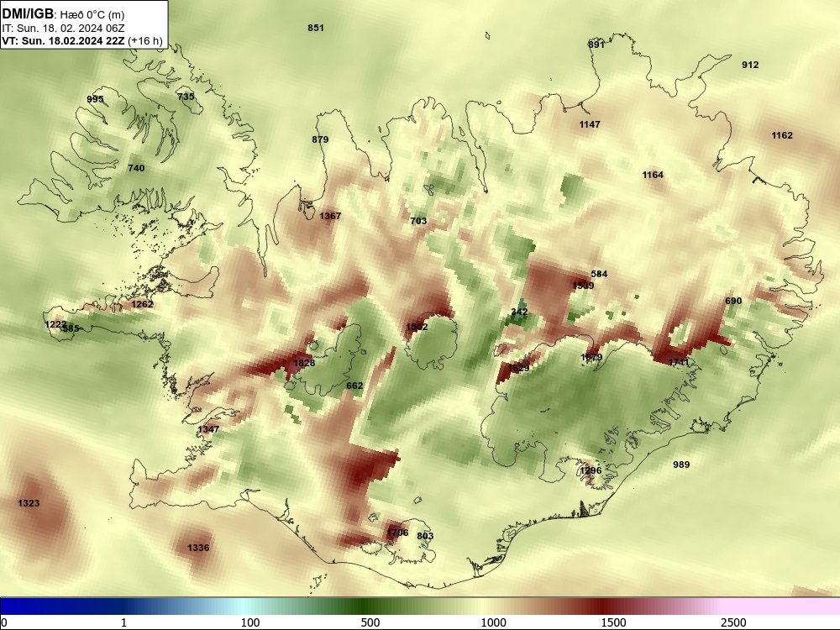Viewport: 840px width, 630px height.
Task: Select the 1629 value label
Action: coord(518,368)
